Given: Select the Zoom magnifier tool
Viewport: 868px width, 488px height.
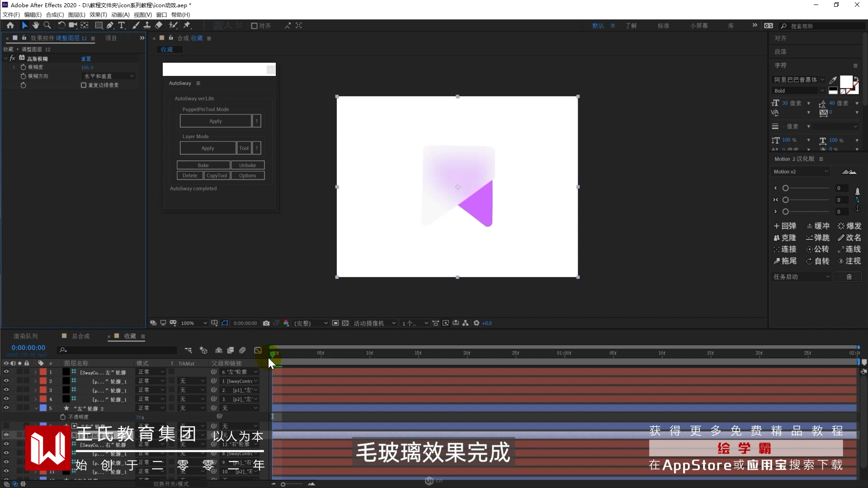Looking at the screenshot, I should pyautogui.click(x=47, y=26).
